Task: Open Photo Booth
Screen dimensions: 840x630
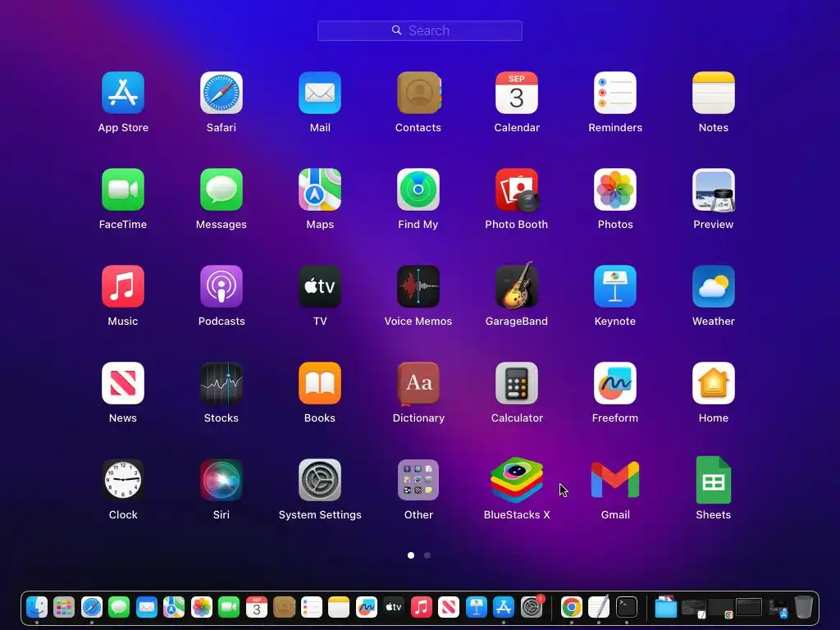Action: (517, 189)
